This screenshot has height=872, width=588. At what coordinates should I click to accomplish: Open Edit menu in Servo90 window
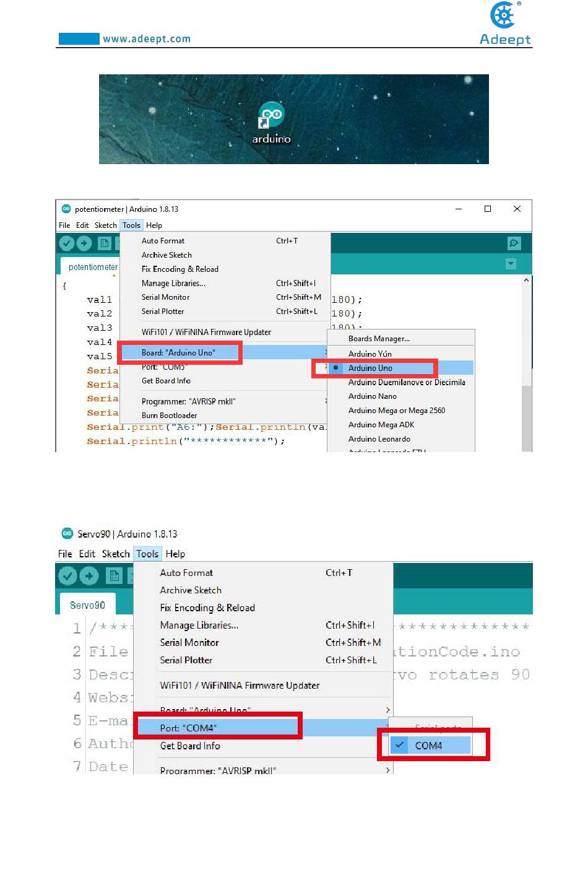87,554
